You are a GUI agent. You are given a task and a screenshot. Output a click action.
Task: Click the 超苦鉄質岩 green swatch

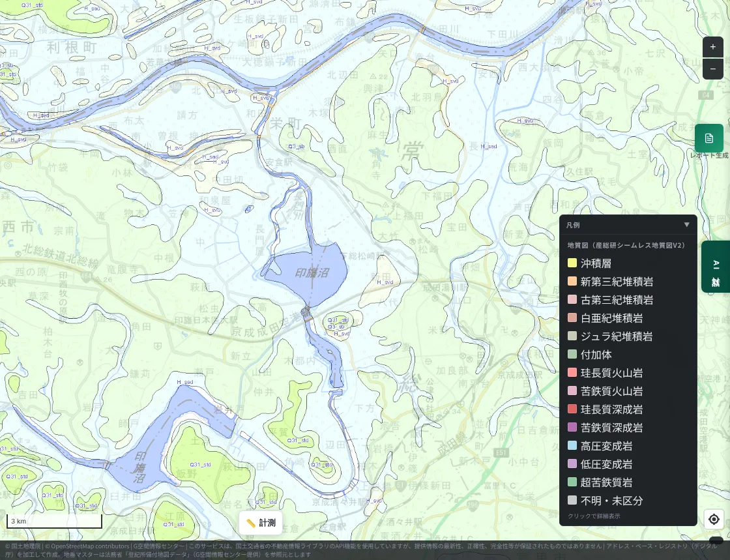click(572, 482)
